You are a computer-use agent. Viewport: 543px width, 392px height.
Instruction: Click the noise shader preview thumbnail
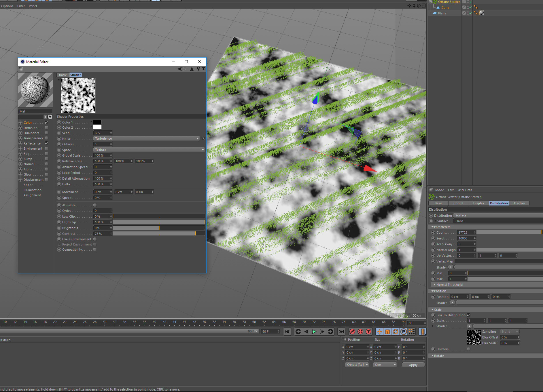78,96
